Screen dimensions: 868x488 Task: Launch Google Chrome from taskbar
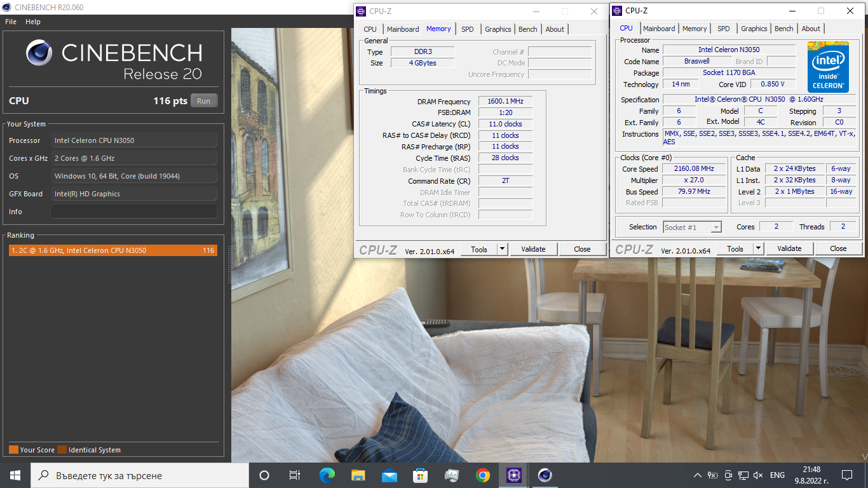[x=483, y=475]
